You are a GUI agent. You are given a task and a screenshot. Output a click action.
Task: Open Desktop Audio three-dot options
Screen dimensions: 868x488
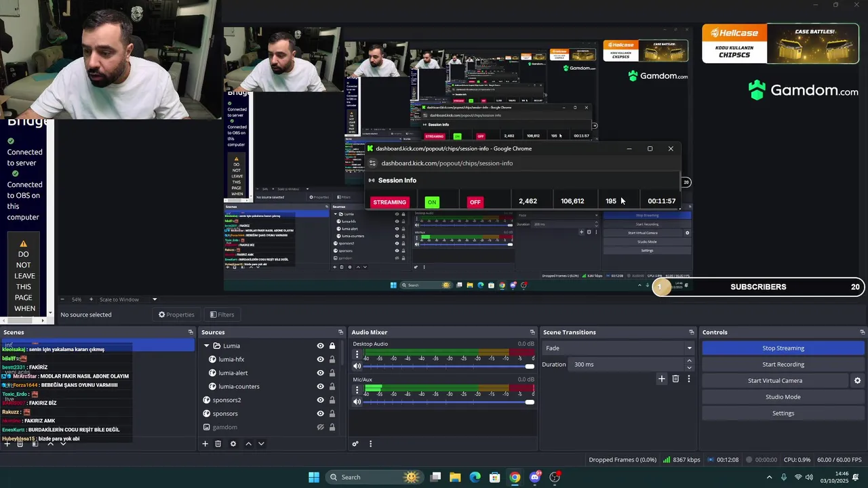coord(357,354)
